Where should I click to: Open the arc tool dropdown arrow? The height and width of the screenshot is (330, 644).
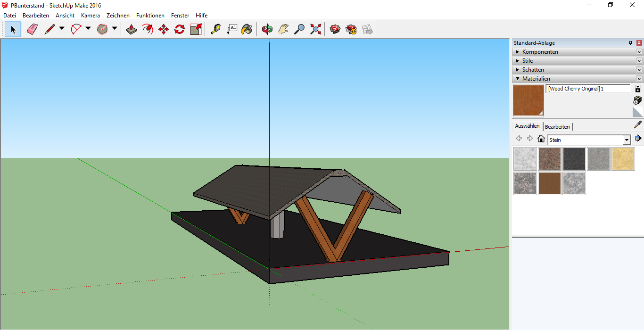[88, 29]
